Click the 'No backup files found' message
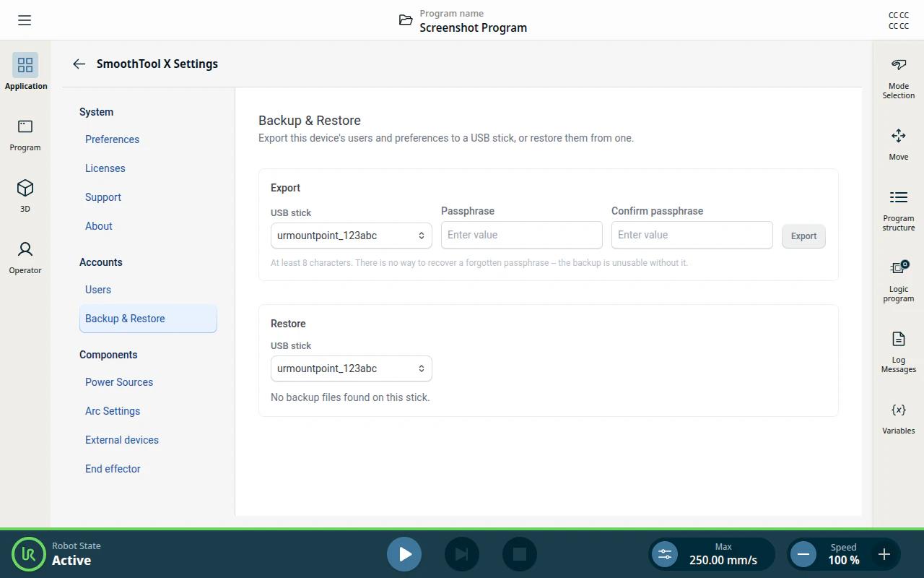Image resolution: width=924 pixels, height=578 pixels. point(350,397)
